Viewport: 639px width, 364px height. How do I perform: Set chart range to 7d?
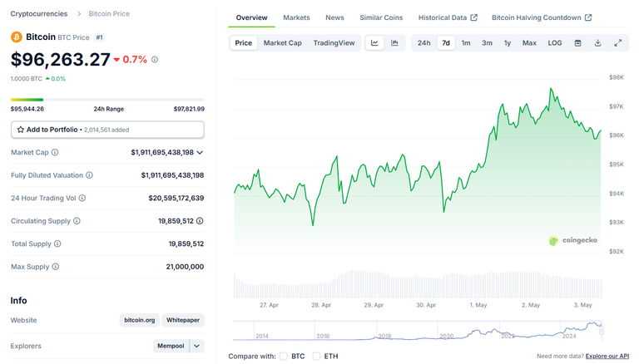[x=446, y=42]
